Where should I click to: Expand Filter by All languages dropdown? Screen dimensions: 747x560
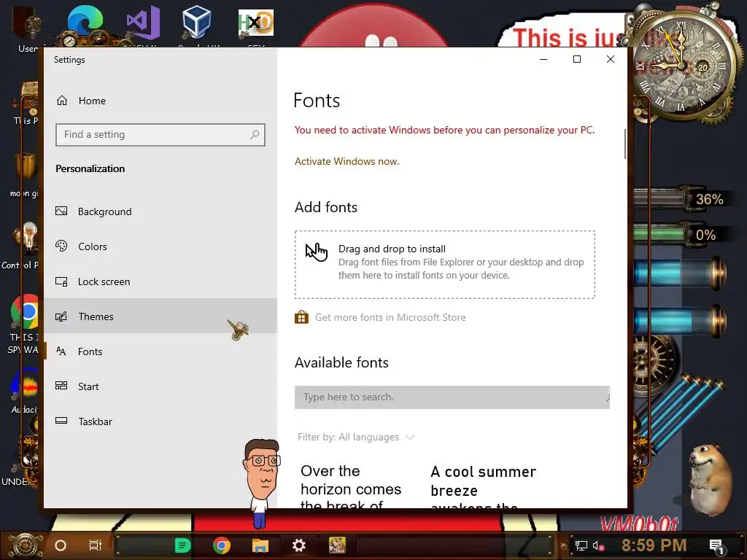[x=355, y=437]
